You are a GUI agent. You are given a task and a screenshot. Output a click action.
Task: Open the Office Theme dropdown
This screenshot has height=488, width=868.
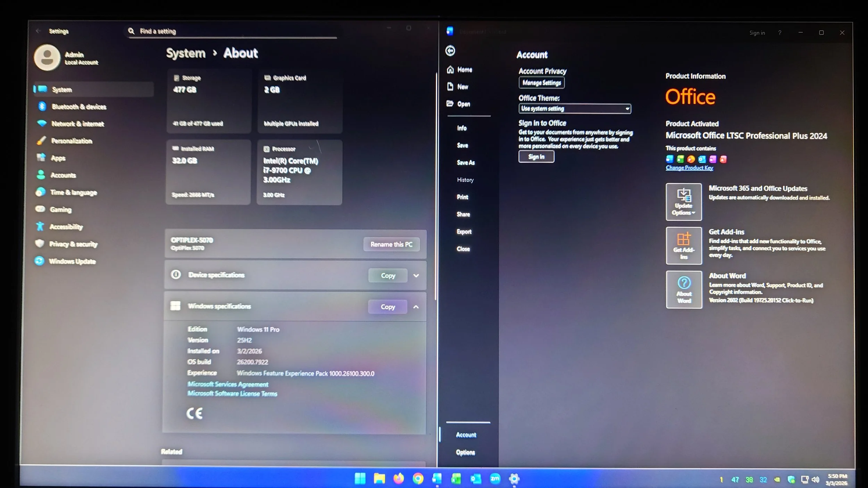point(575,109)
